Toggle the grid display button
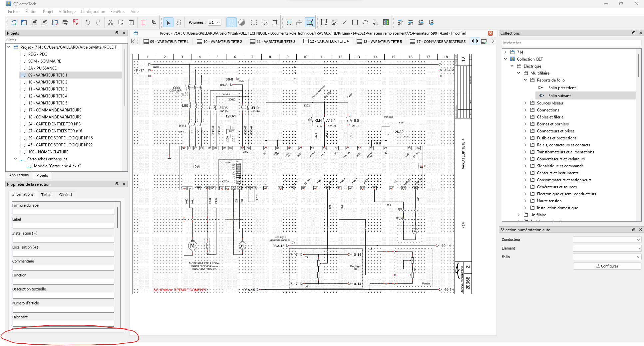Viewport: 644px width, 346px height. pos(231,22)
